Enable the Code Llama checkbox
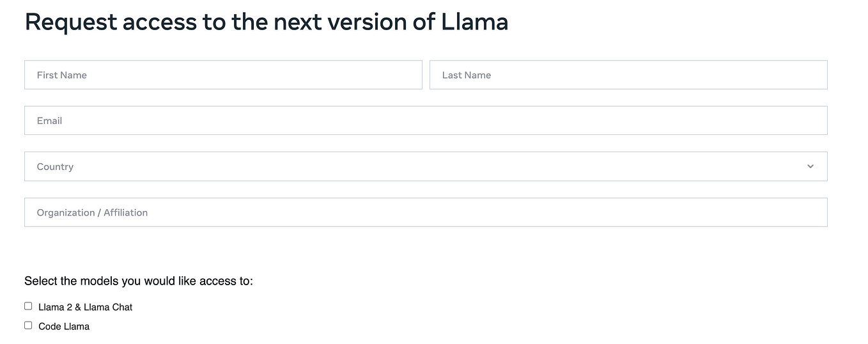 point(28,325)
